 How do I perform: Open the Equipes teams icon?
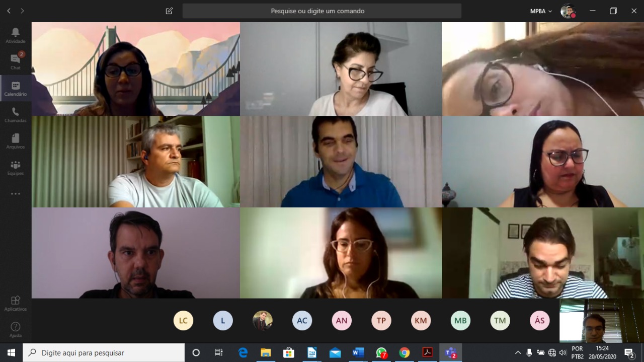(16, 168)
